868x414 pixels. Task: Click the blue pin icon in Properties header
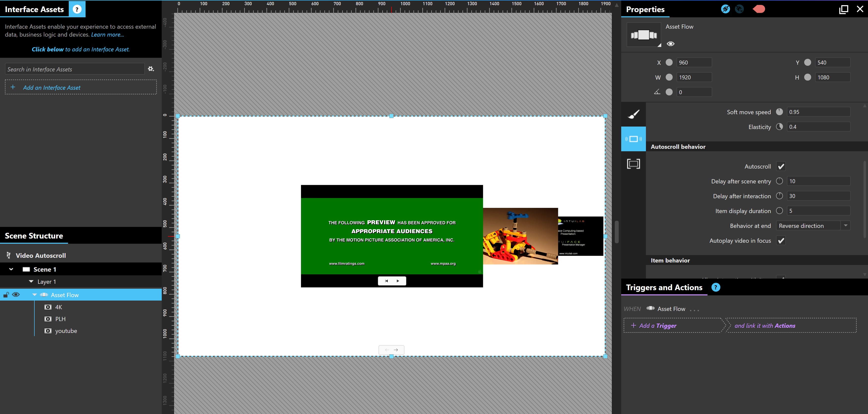pyautogui.click(x=725, y=9)
